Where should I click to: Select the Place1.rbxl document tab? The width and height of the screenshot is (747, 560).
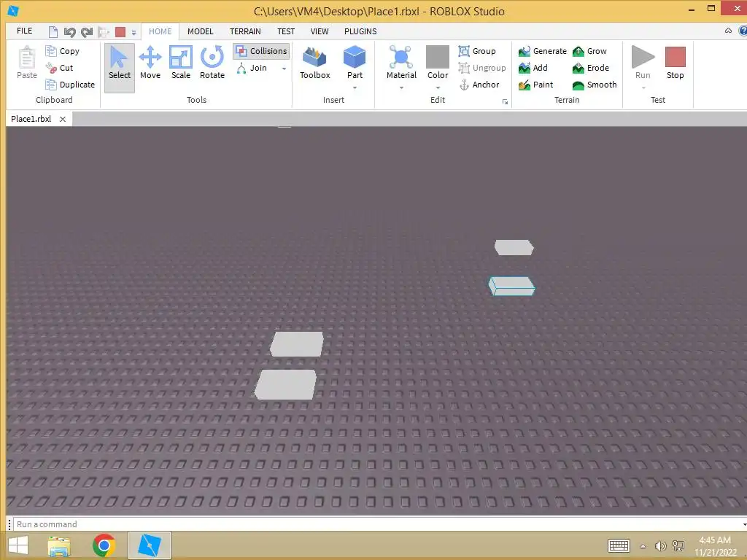coord(31,119)
